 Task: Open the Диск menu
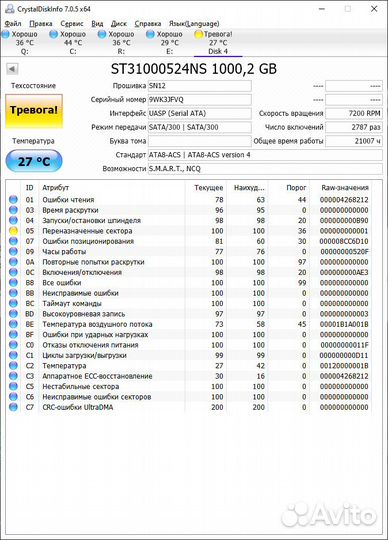[119, 24]
